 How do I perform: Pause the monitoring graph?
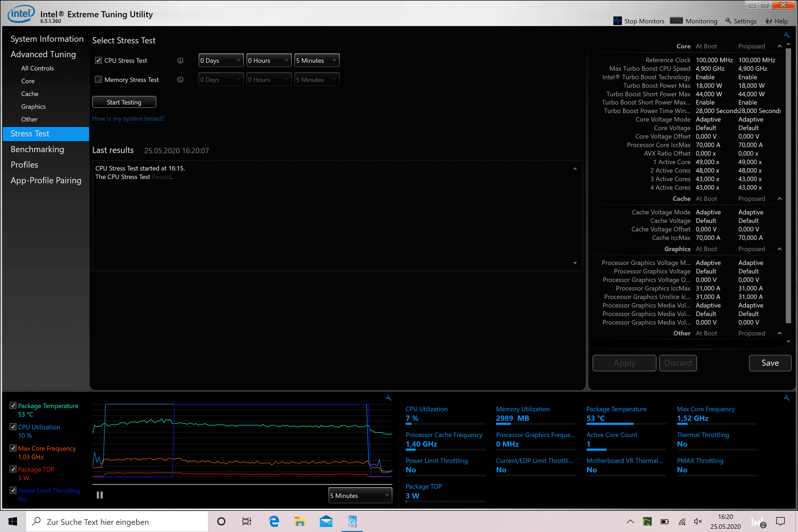100,495
